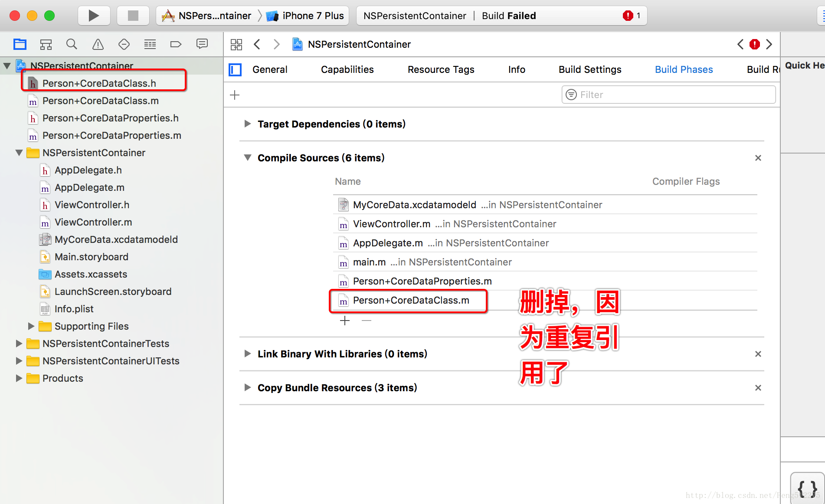Expand the Products group
825x504 pixels.
point(19,378)
